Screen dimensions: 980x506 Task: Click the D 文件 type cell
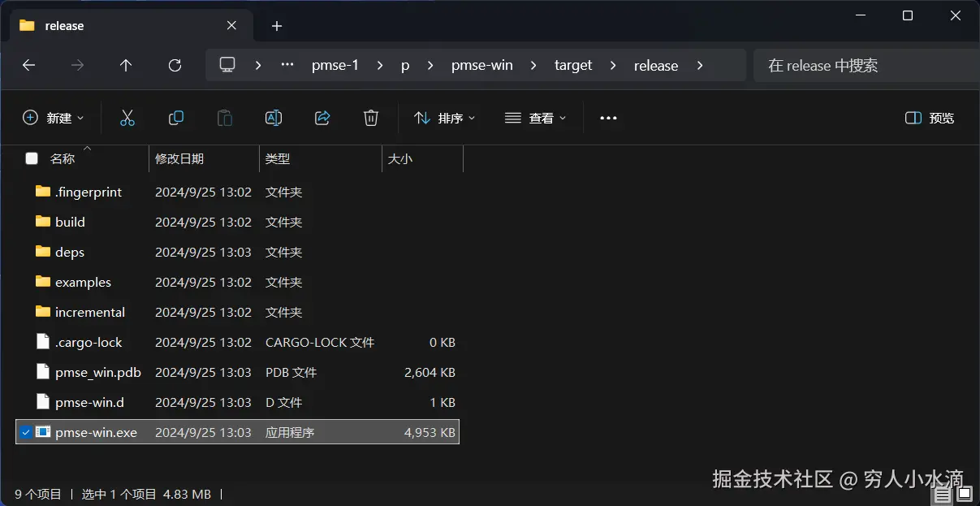tap(283, 403)
